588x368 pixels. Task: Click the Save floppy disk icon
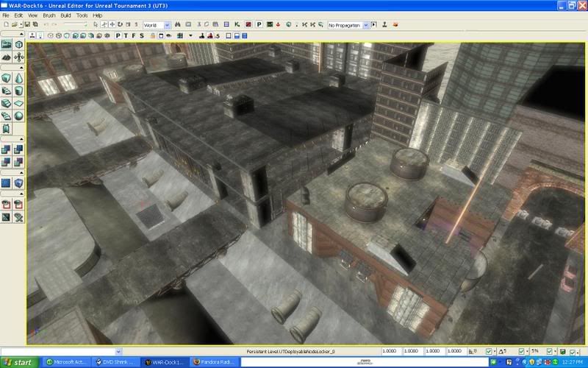click(x=27, y=24)
